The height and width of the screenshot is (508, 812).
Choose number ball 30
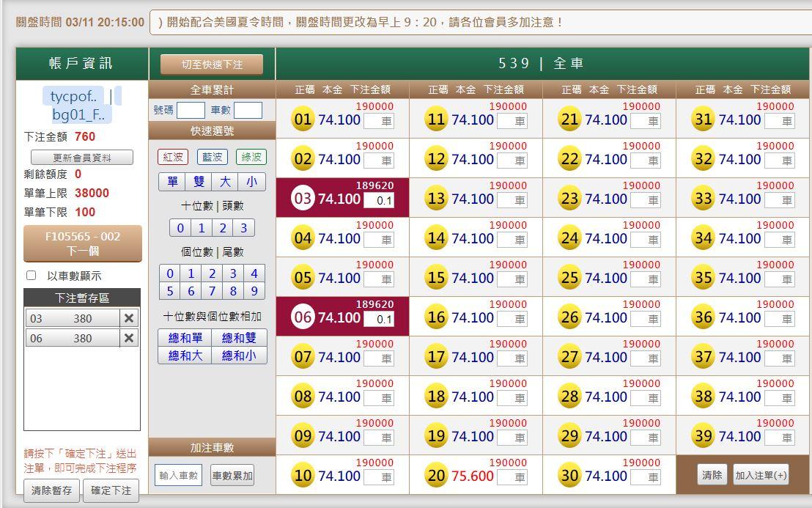tap(569, 475)
